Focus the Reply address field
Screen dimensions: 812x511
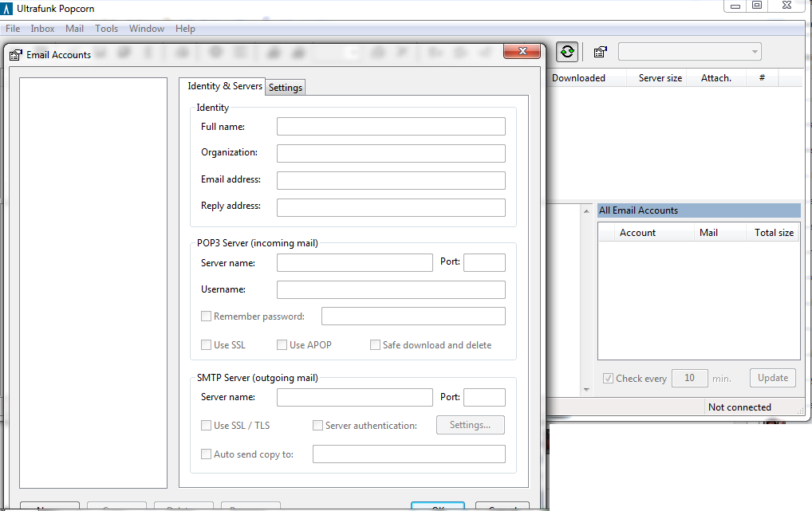click(x=391, y=207)
